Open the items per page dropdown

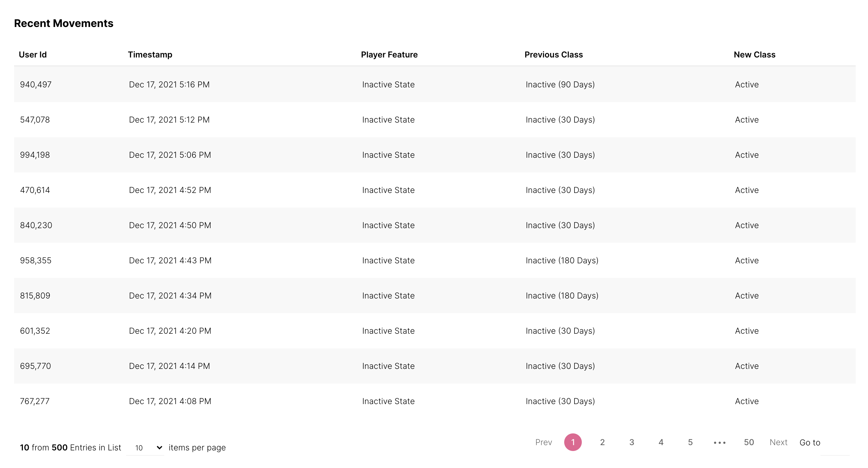[145, 447]
